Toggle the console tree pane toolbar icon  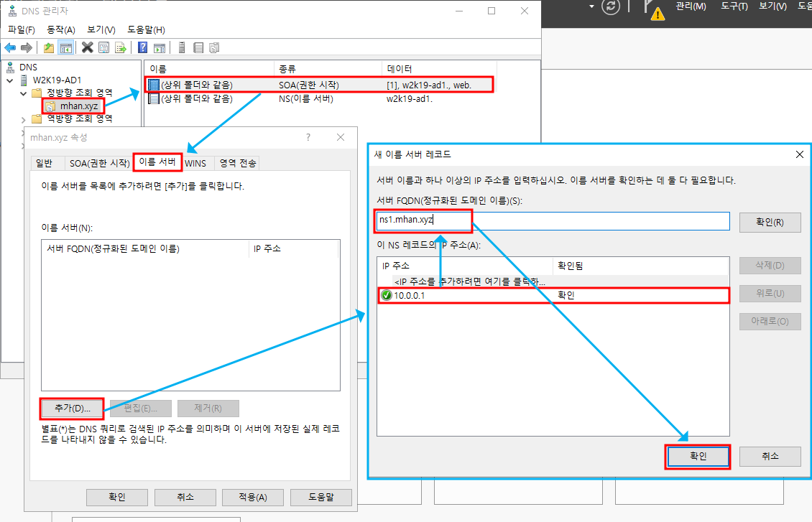pyautogui.click(x=66, y=48)
